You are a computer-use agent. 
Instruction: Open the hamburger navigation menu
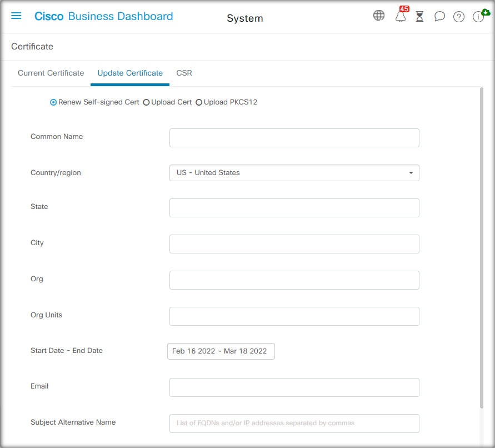click(16, 16)
